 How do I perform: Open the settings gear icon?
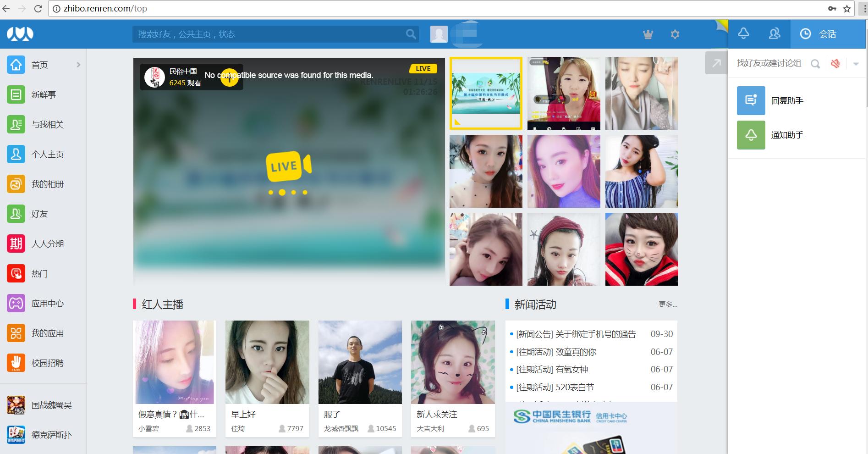[675, 34]
